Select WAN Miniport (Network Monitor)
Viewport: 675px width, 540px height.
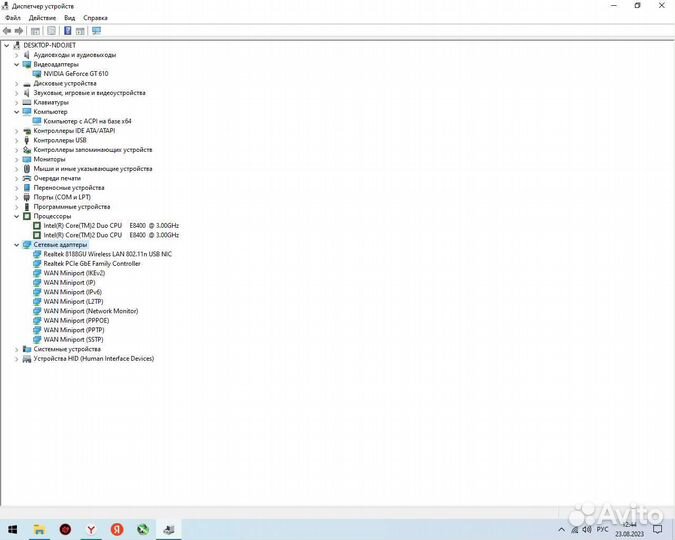[91, 311]
